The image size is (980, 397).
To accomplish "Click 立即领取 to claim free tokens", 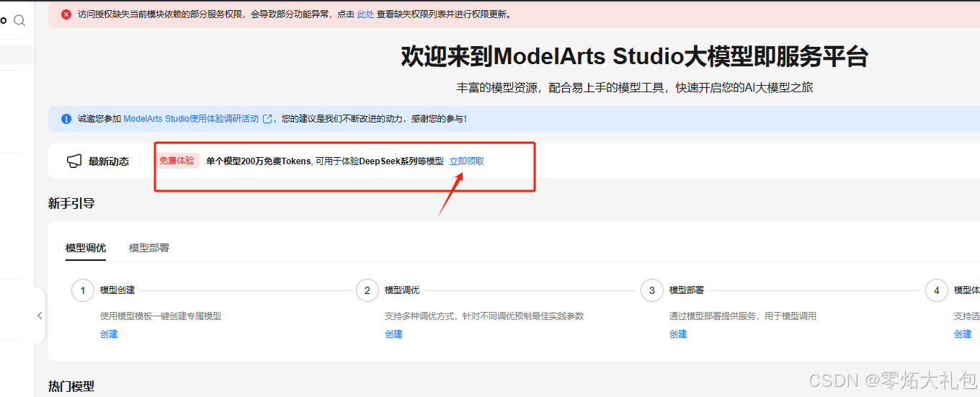I will click(x=467, y=161).
